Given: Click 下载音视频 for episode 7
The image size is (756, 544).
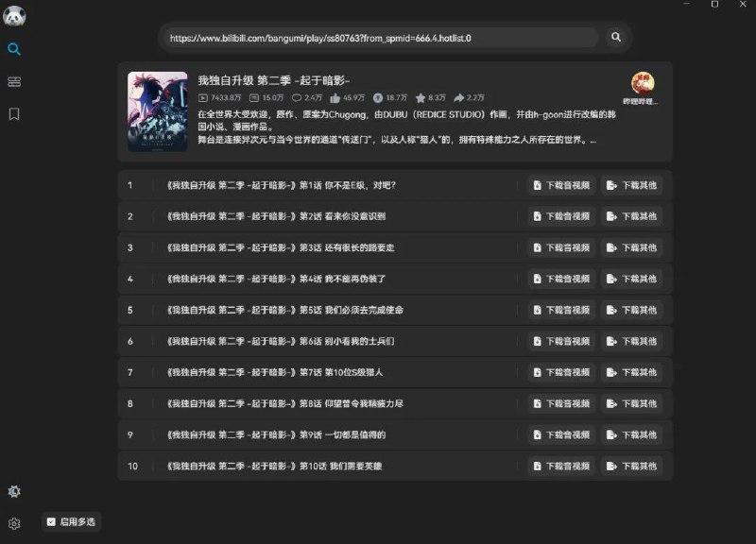Looking at the screenshot, I should click(561, 372).
